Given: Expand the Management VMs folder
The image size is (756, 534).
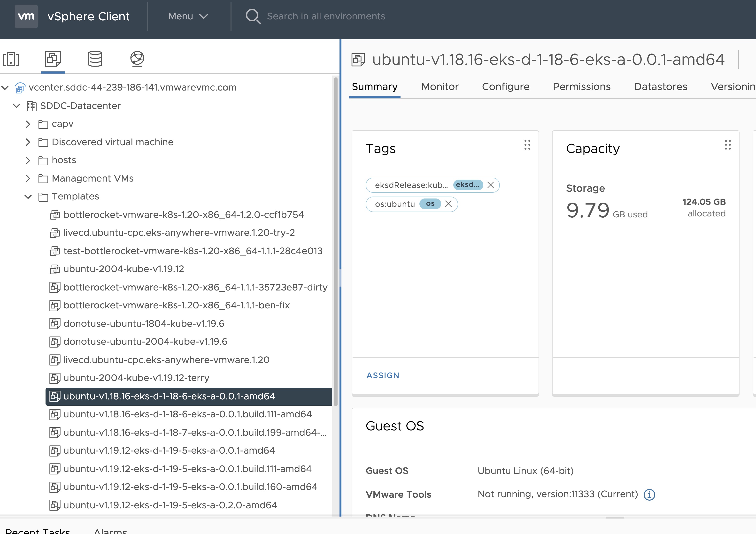Looking at the screenshot, I should [x=28, y=178].
